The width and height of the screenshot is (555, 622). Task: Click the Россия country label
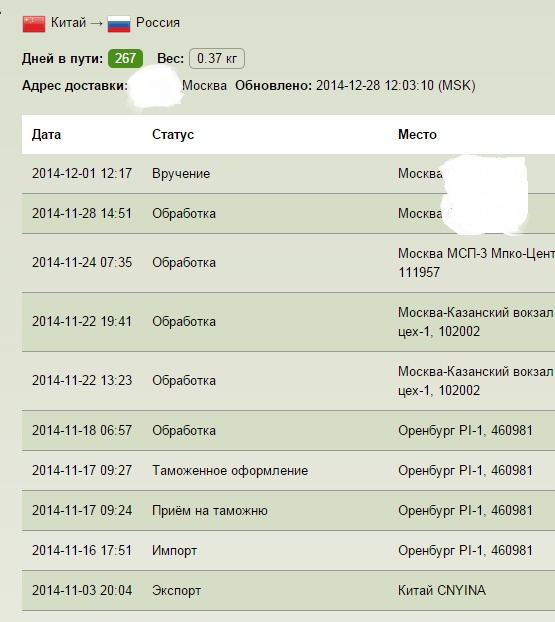[x=158, y=23]
